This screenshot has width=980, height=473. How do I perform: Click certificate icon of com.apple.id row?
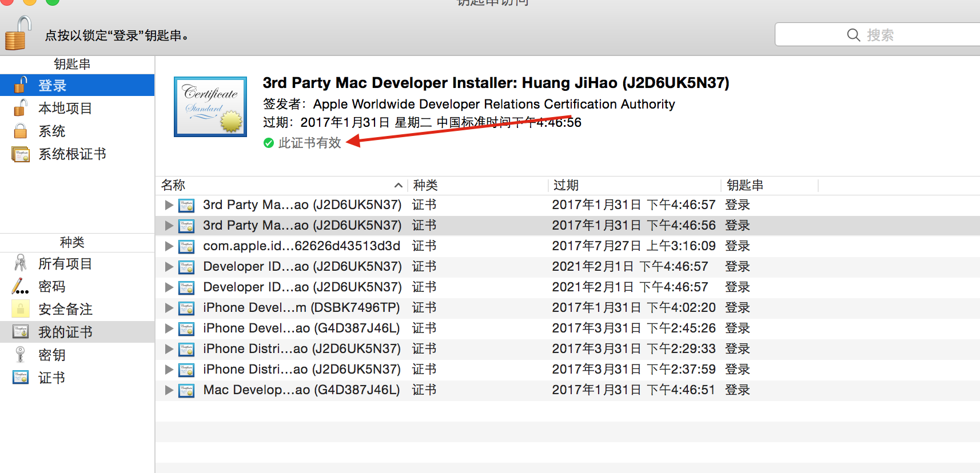coord(186,246)
